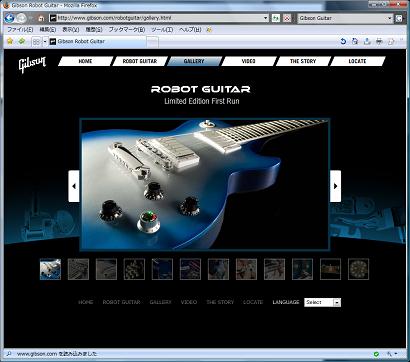Click the footer THE STORY link
This screenshot has height=362, width=410.
tap(220, 302)
